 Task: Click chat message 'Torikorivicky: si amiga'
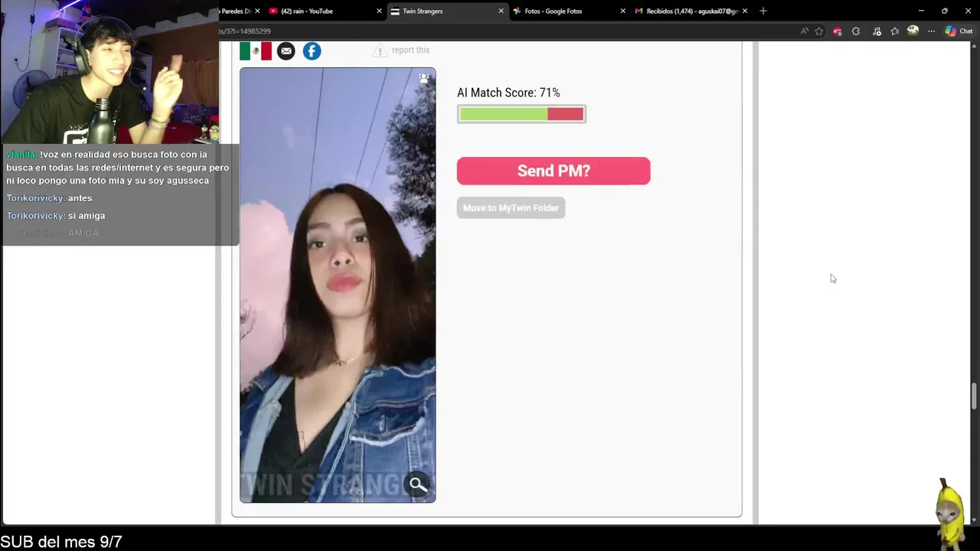click(x=56, y=216)
